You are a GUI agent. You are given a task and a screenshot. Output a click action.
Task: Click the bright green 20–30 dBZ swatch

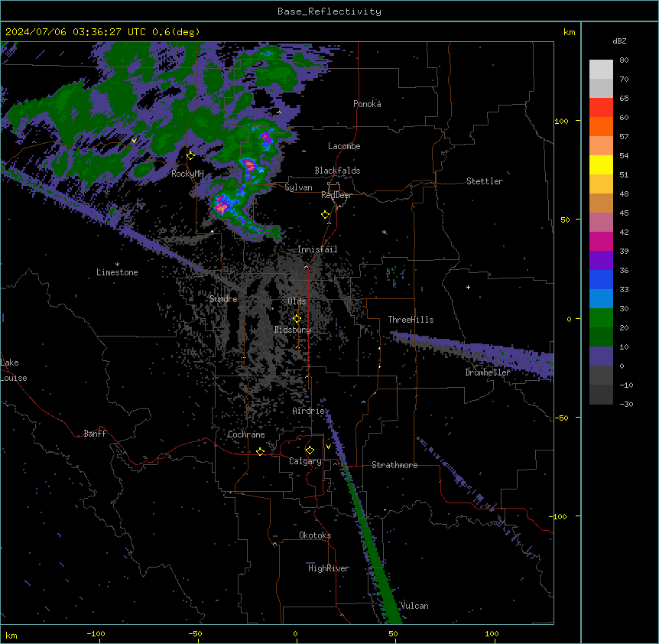pos(601,318)
